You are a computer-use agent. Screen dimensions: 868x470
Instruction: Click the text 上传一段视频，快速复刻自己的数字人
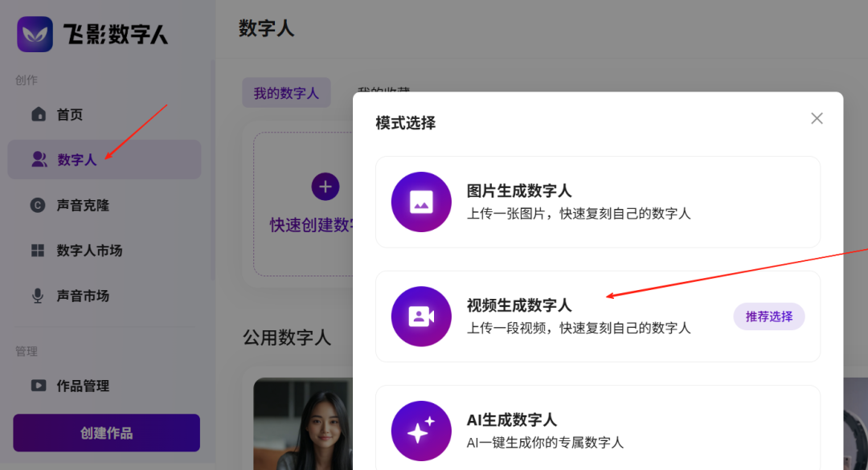[x=579, y=329]
